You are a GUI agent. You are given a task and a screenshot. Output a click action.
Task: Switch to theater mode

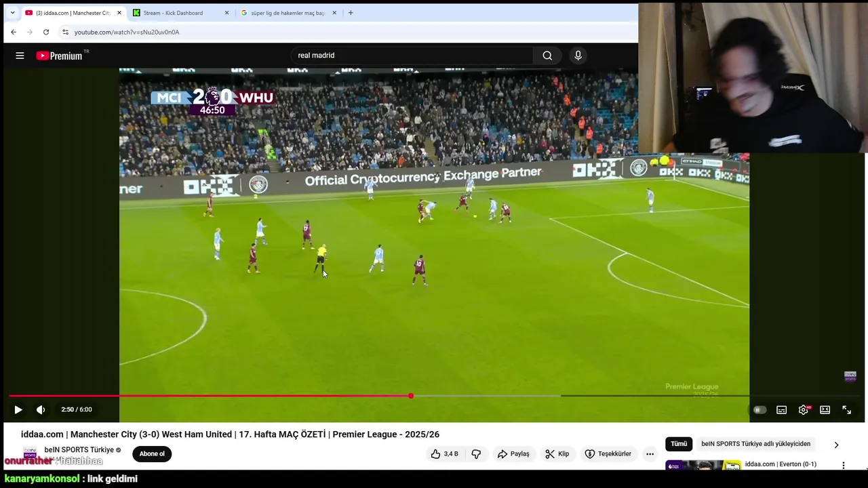[x=825, y=409]
